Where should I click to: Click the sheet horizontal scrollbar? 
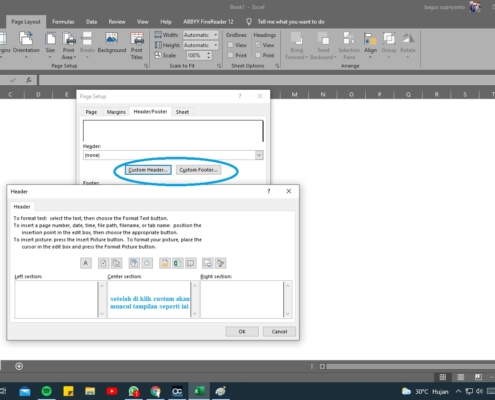(x=410, y=366)
